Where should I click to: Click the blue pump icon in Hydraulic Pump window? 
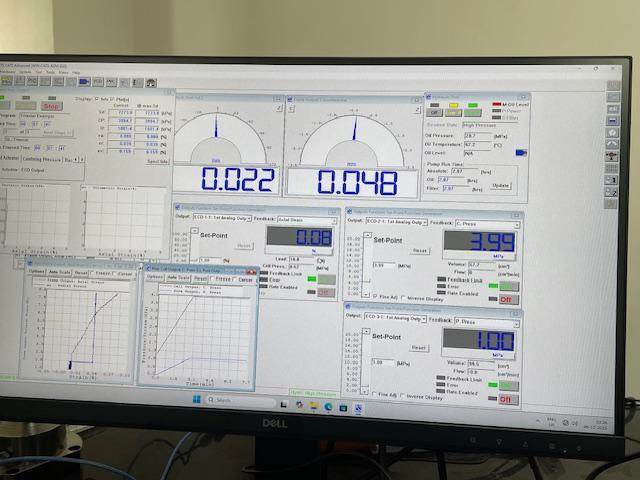(x=521, y=153)
